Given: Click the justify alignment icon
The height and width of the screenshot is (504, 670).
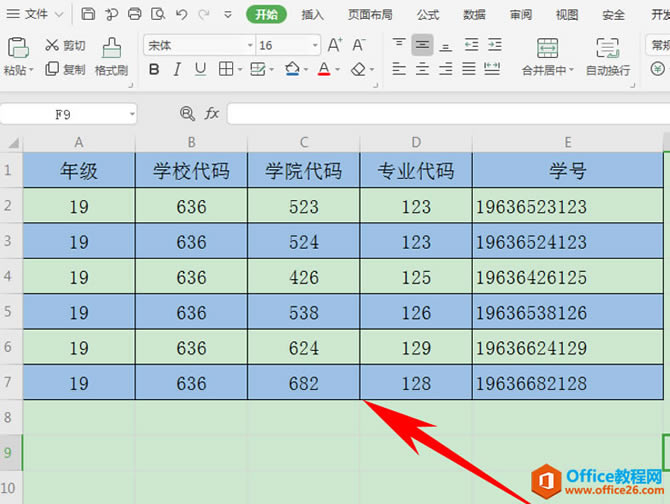Looking at the screenshot, I should [469, 69].
